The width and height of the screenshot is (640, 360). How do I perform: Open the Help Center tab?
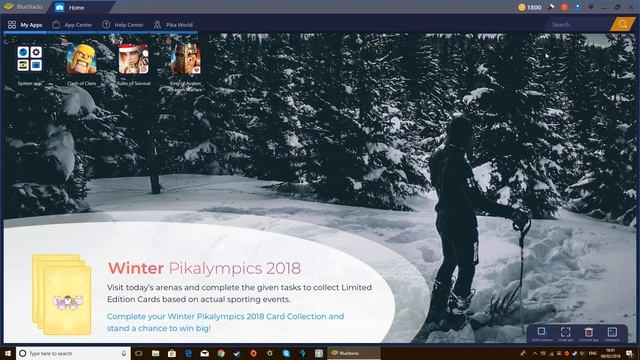click(x=123, y=25)
